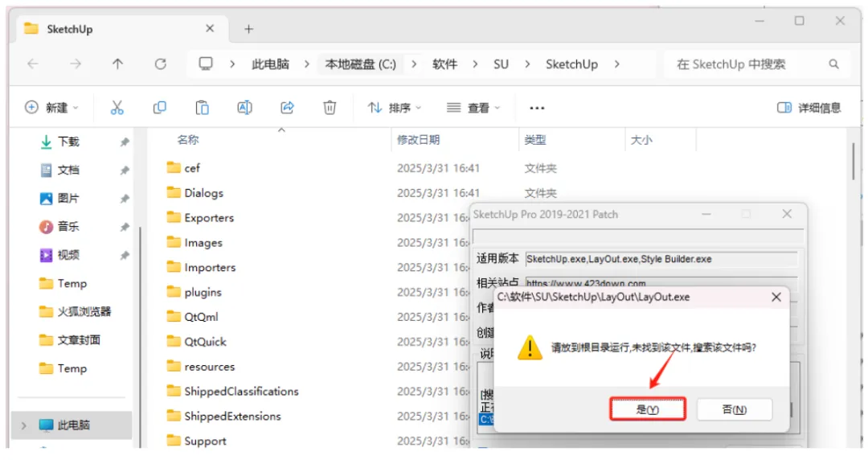Sort by Date modified (修改日期) column

coord(419,140)
